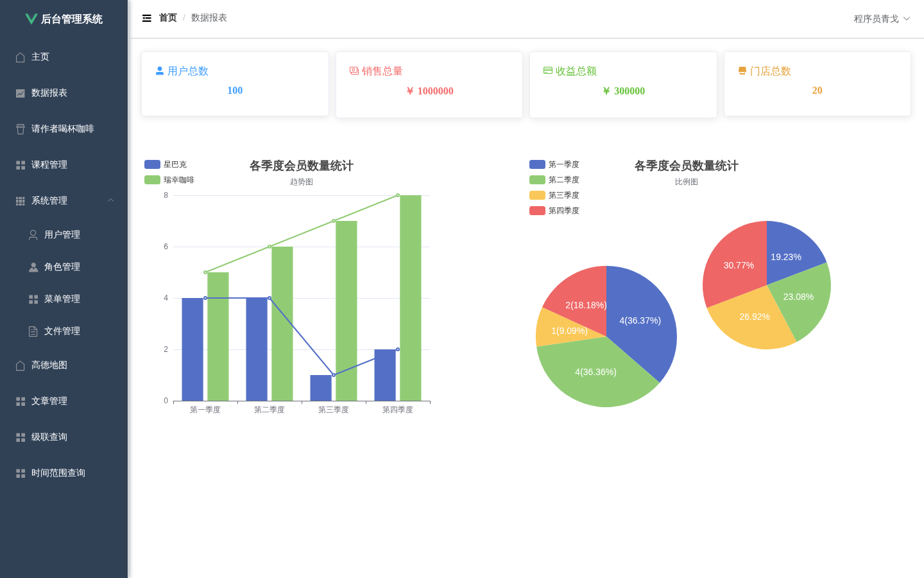This screenshot has width=924, height=578.
Task: Click the user icon beside 用户管理
Action: point(33,235)
